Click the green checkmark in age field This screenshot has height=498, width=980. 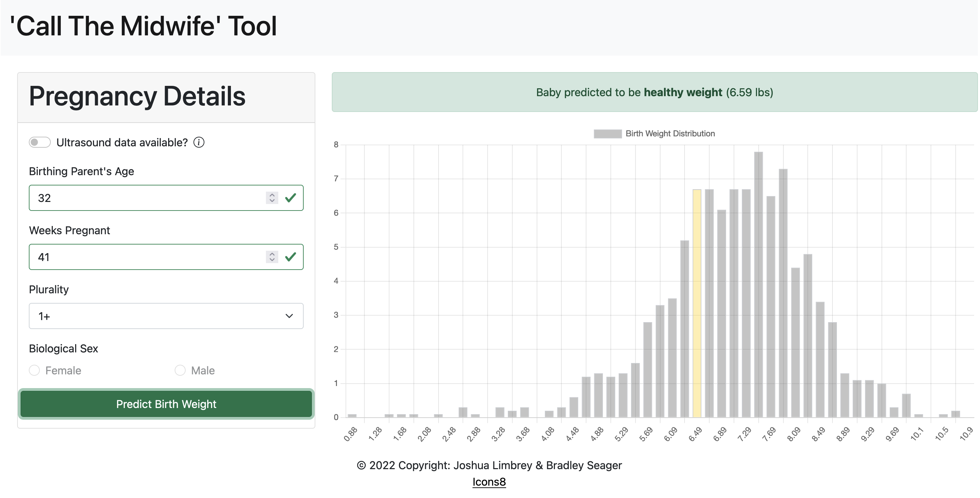(291, 198)
